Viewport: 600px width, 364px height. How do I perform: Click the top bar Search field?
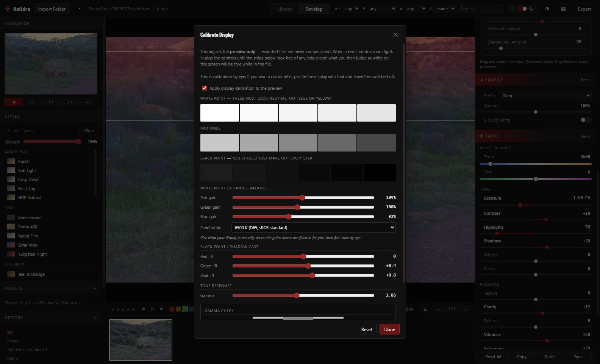click(481, 9)
